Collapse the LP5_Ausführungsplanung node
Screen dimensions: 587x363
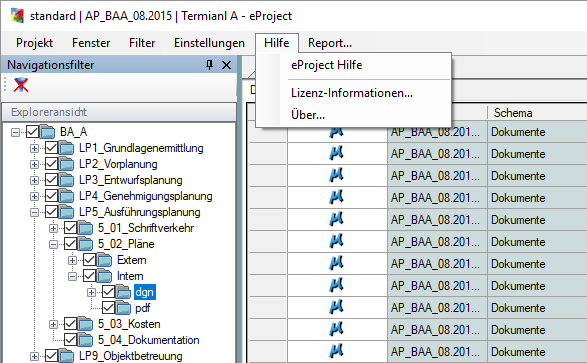point(34,212)
